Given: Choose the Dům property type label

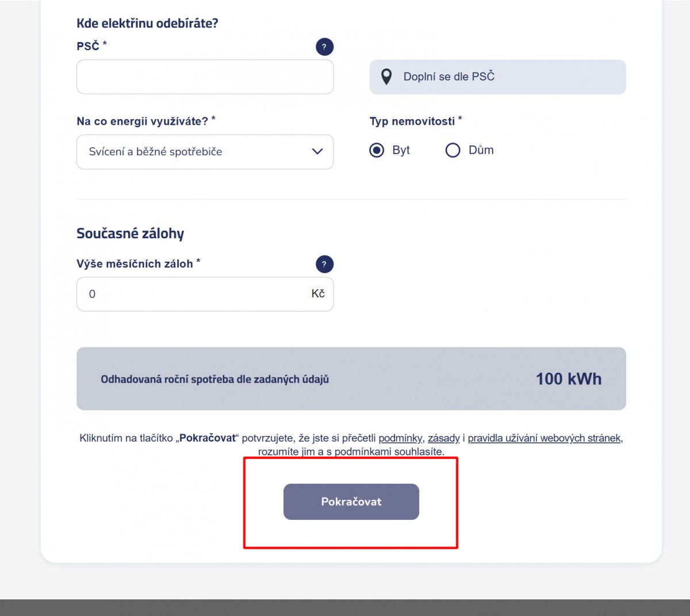Looking at the screenshot, I should [x=481, y=150].
